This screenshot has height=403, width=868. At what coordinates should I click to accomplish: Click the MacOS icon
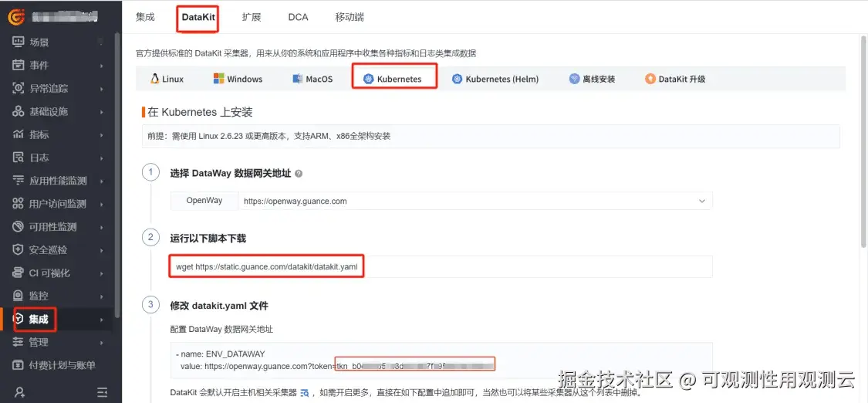tap(298, 79)
